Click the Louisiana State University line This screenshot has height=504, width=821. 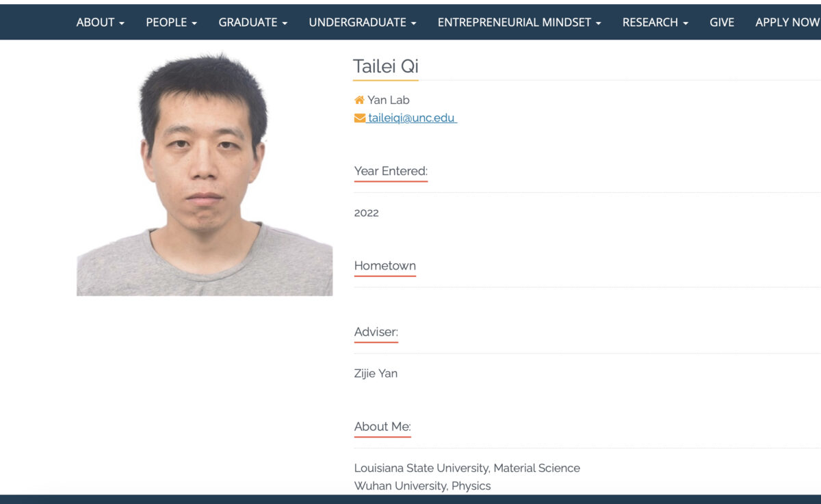[x=467, y=468]
